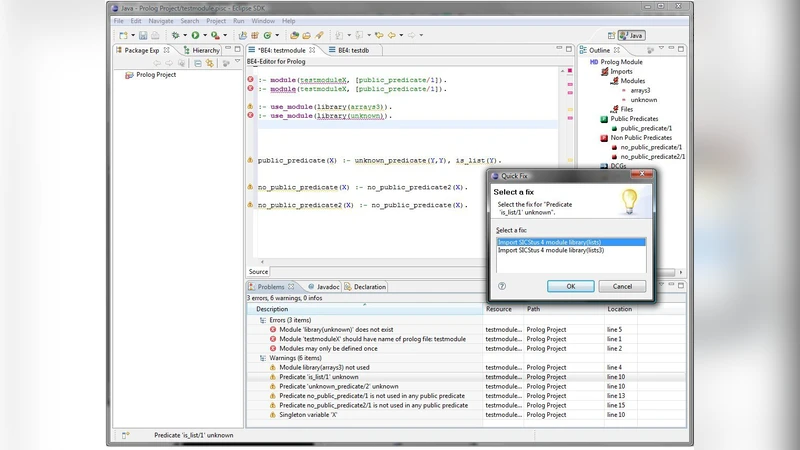Switch to the Javadoc tab
The height and width of the screenshot is (450, 800).
pos(327,287)
